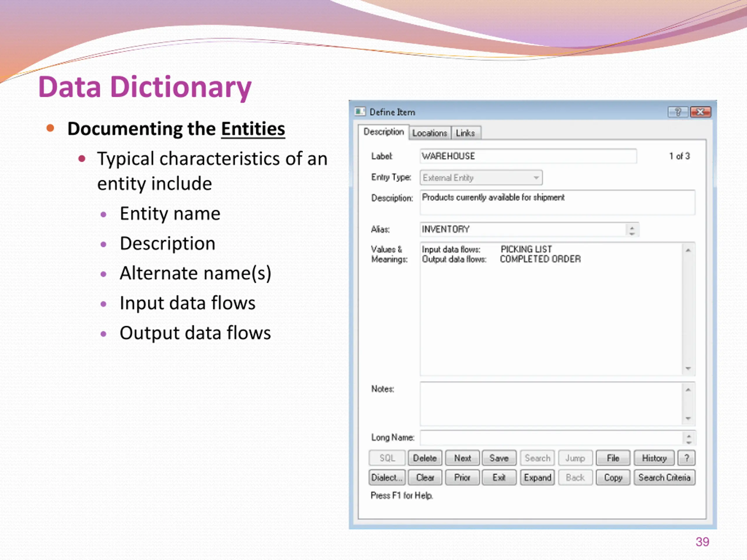747x560 pixels.
Task: Click Values & Meanings scrollbar up arrow
Action: (688, 250)
